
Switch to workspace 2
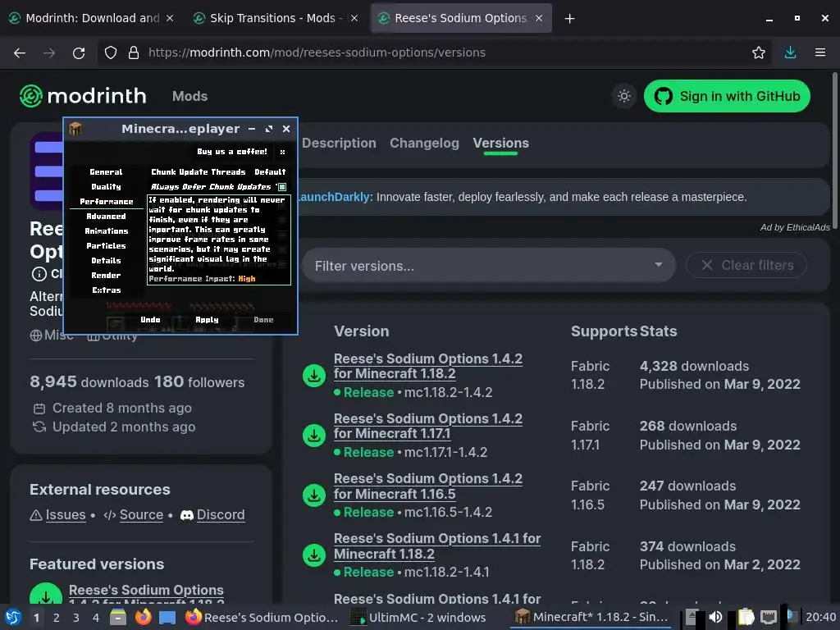(x=57, y=618)
